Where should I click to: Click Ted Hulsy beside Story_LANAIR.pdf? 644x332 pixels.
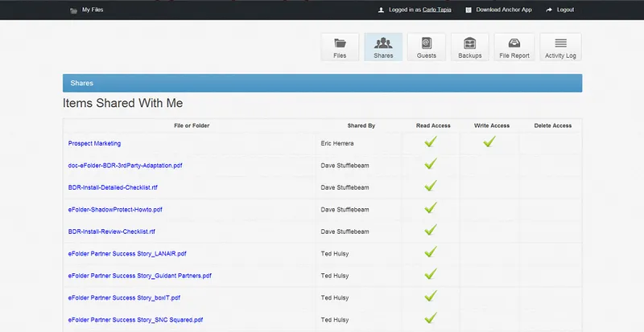(335, 253)
